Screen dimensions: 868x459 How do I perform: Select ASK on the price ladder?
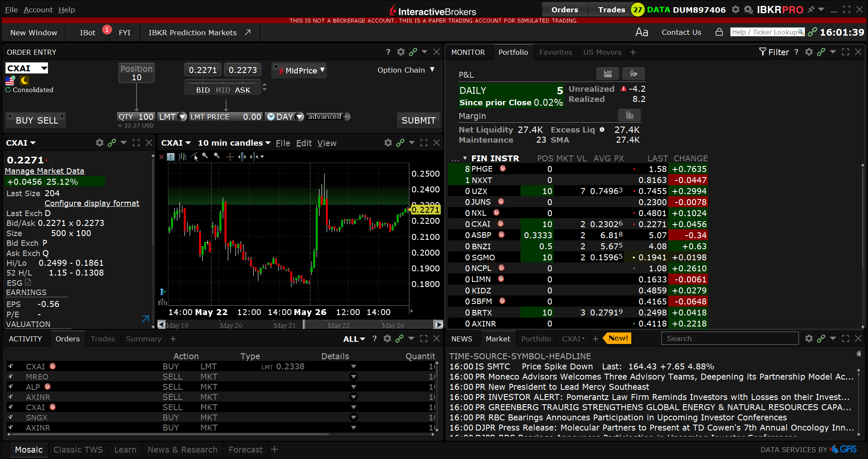click(x=243, y=90)
